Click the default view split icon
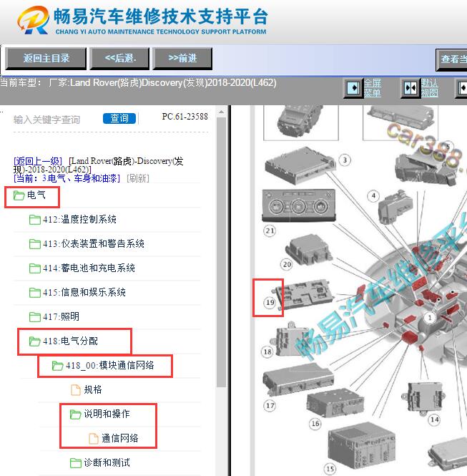This screenshot has width=467, height=476. (411, 88)
